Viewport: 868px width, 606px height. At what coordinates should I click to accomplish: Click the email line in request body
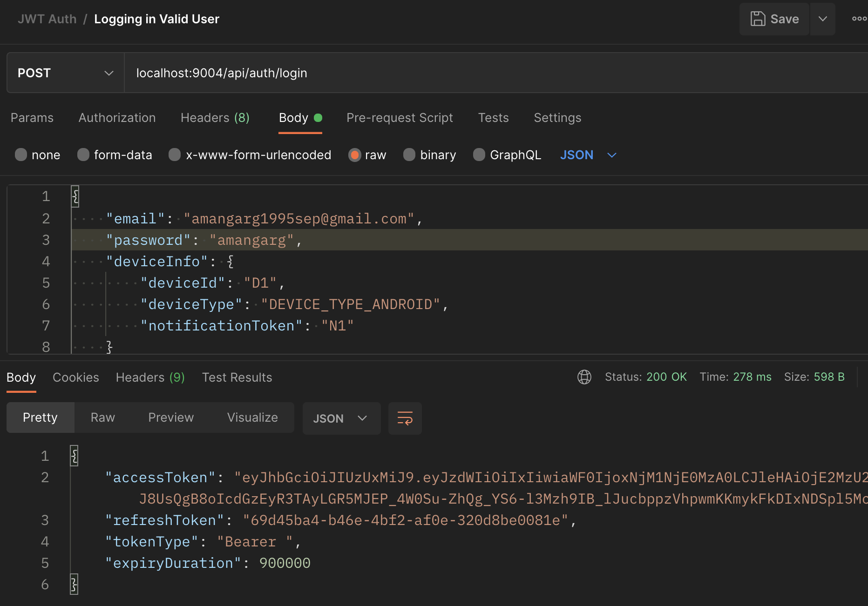tap(264, 219)
